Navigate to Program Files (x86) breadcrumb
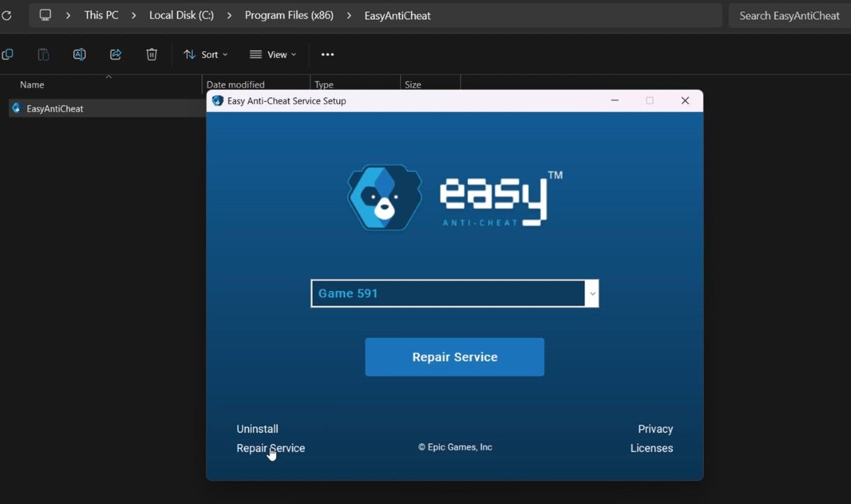Screen dimensions: 851x504 (289, 15)
